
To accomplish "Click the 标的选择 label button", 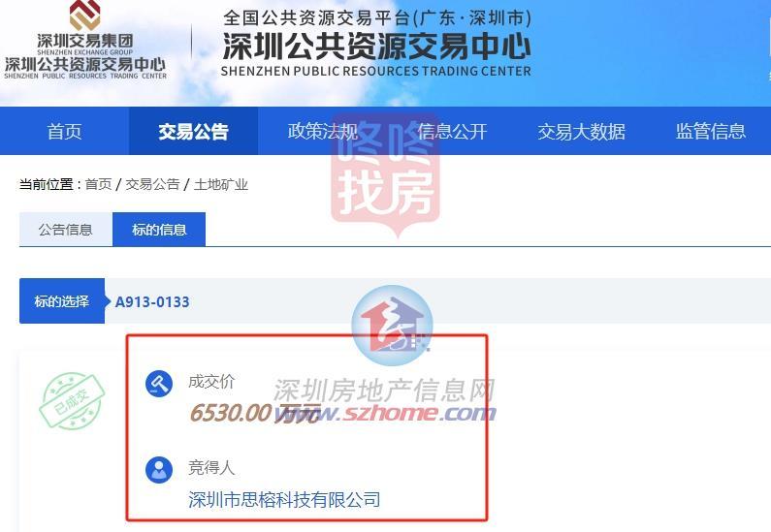I will click(62, 301).
